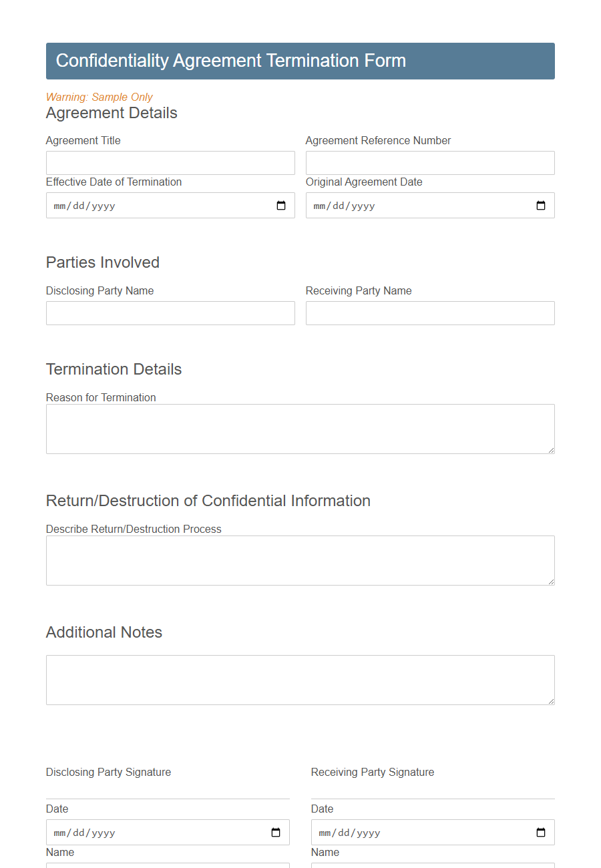The image size is (601, 868).
Task: Select the Receiving Party Name field
Action: point(430,312)
